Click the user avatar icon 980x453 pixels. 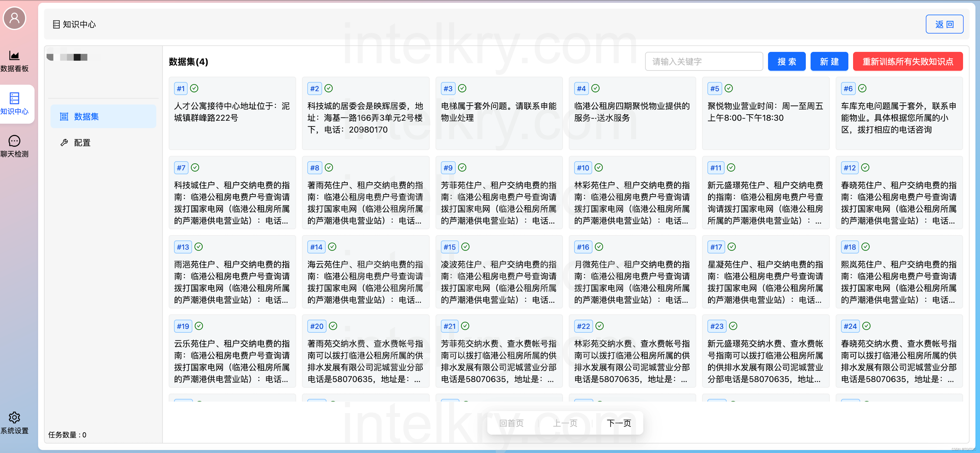[x=14, y=18]
